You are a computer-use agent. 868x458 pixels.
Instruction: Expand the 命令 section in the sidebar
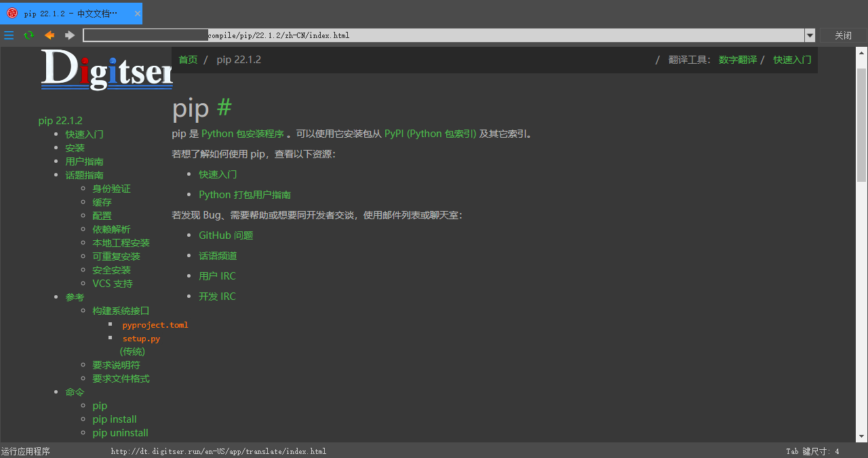pyautogui.click(x=75, y=392)
